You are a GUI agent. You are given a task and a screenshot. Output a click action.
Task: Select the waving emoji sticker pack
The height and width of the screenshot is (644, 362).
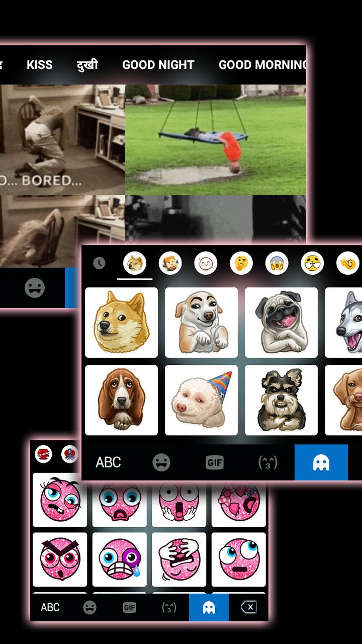(348, 263)
